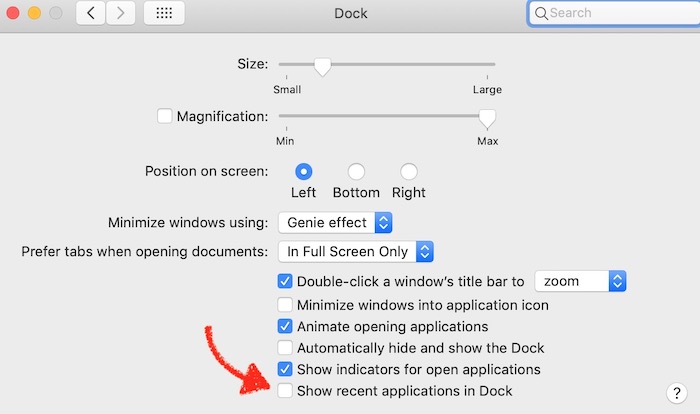700x414 pixels.
Task: Toggle Double-click a window's title bar checkbox
Action: coord(285,281)
